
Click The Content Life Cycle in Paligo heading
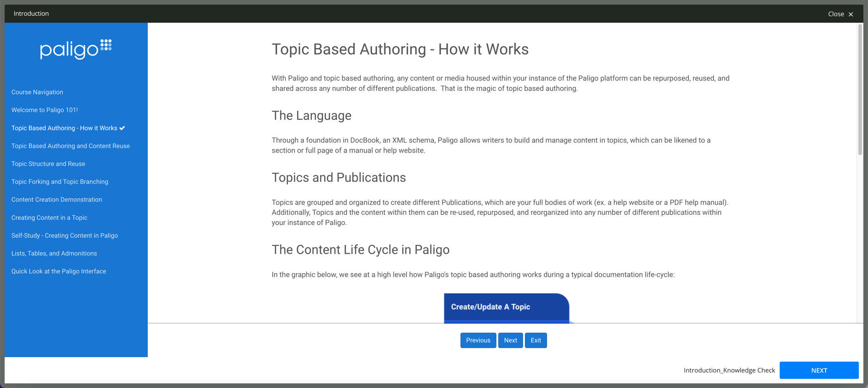pos(360,250)
